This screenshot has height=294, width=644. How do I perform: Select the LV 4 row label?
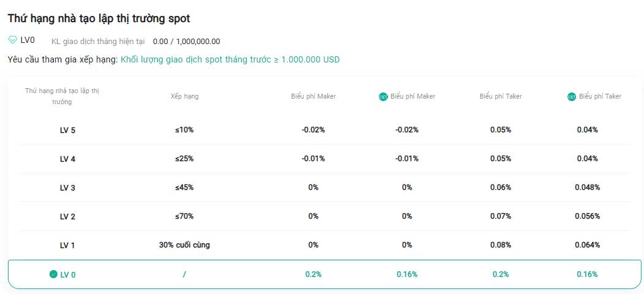click(67, 159)
